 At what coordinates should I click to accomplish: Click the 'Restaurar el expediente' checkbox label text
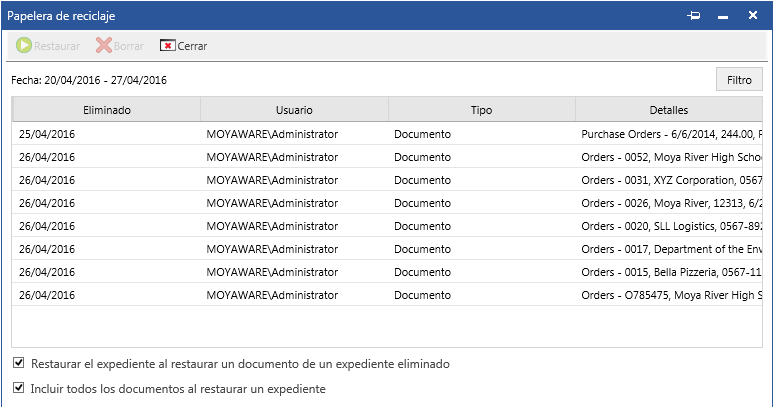[x=240, y=364]
